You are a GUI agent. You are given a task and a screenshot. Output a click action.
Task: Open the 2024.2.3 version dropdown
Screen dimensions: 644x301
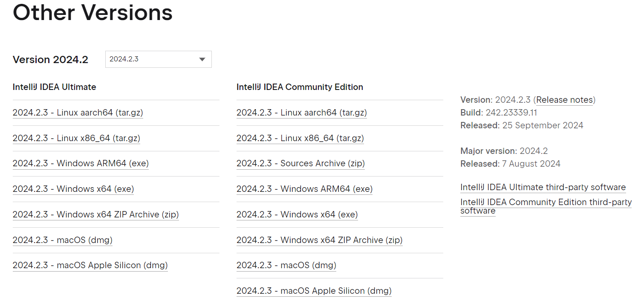pos(153,59)
